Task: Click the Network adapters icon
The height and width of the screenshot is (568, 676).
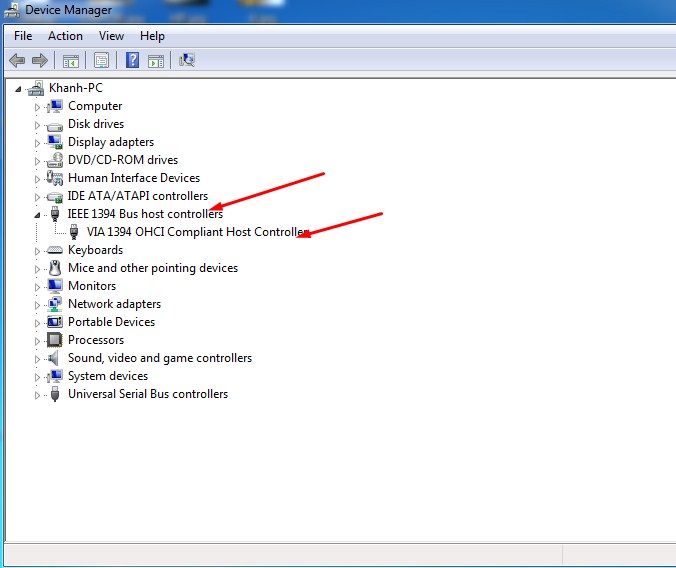Action: click(x=55, y=304)
